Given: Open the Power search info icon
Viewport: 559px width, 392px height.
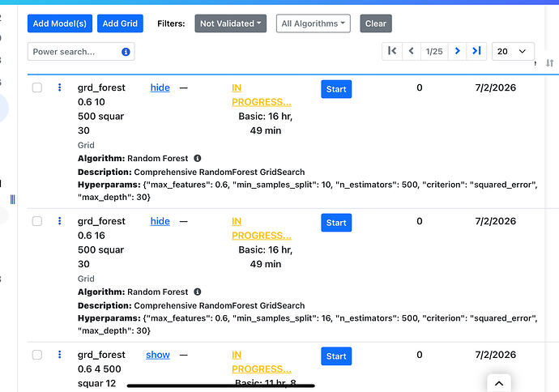Looking at the screenshot, I should pyautogui.click(x=126, y=52).
